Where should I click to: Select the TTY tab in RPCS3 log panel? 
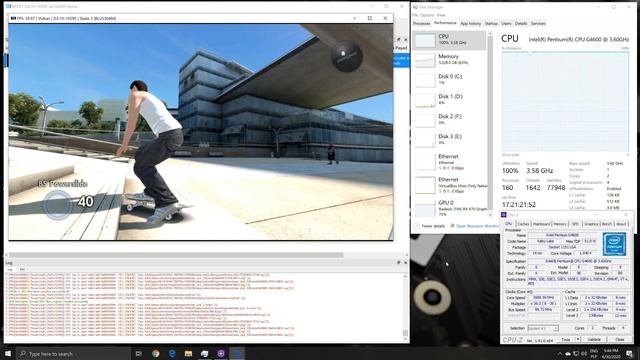point(22,269)
